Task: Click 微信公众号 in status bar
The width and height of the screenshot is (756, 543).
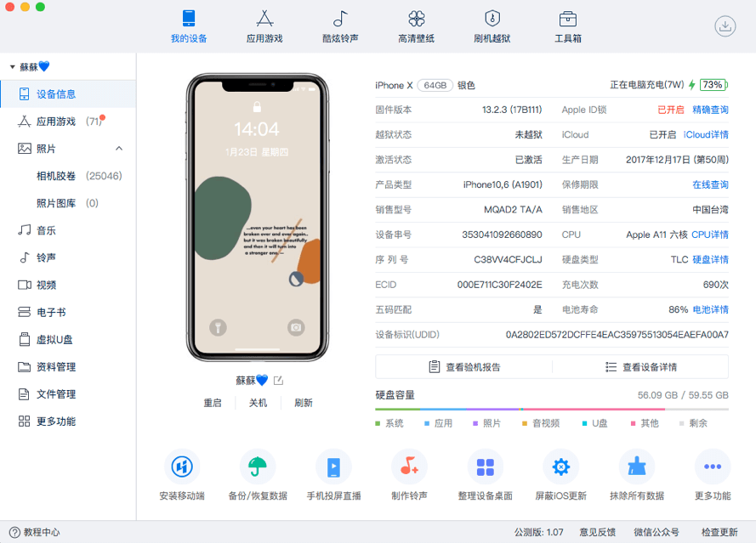Action: 657,532
